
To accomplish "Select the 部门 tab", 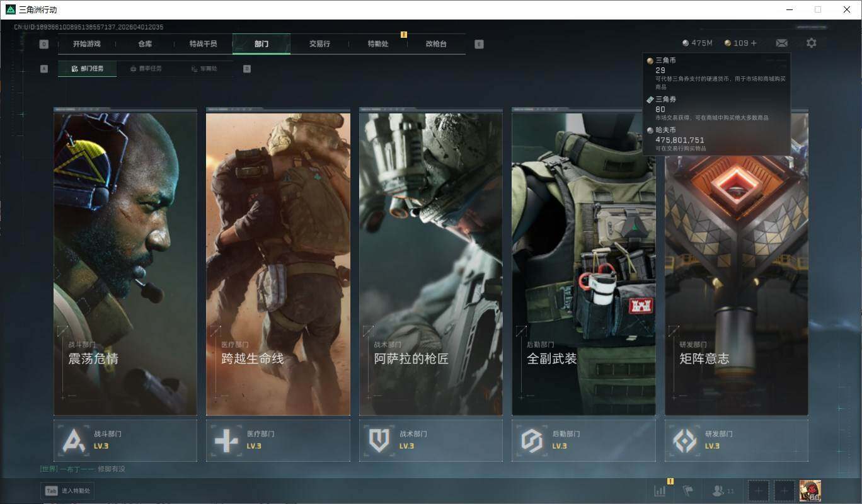I will (x=261, y=44).
